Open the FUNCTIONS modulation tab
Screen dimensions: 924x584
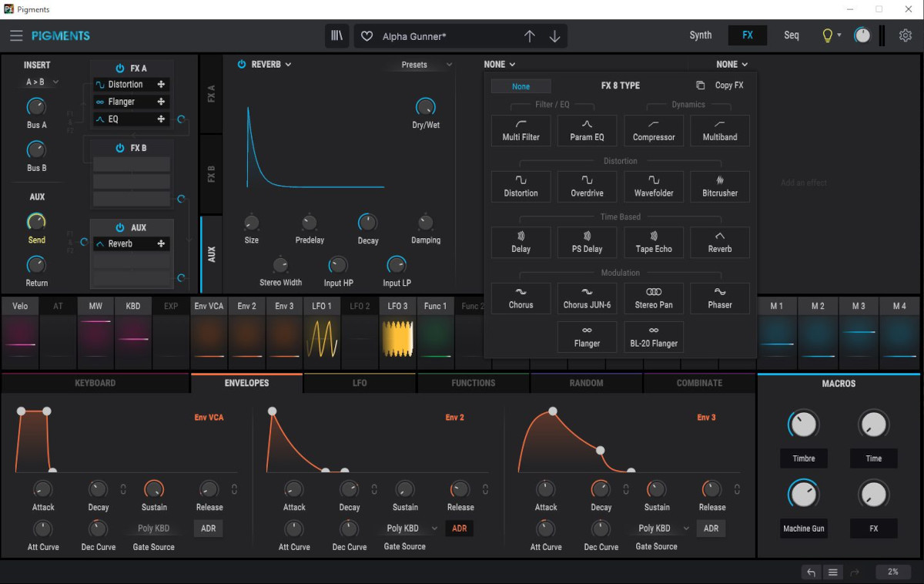(x=474, y=383)
